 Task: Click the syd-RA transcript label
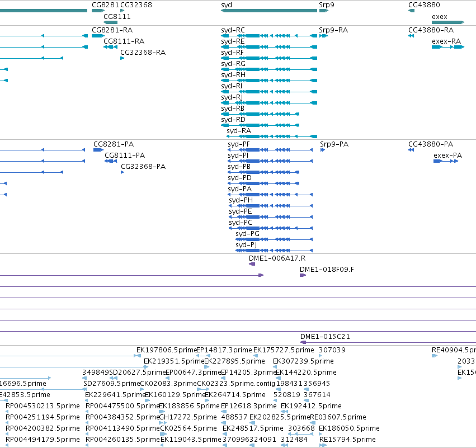click(239, 131)
